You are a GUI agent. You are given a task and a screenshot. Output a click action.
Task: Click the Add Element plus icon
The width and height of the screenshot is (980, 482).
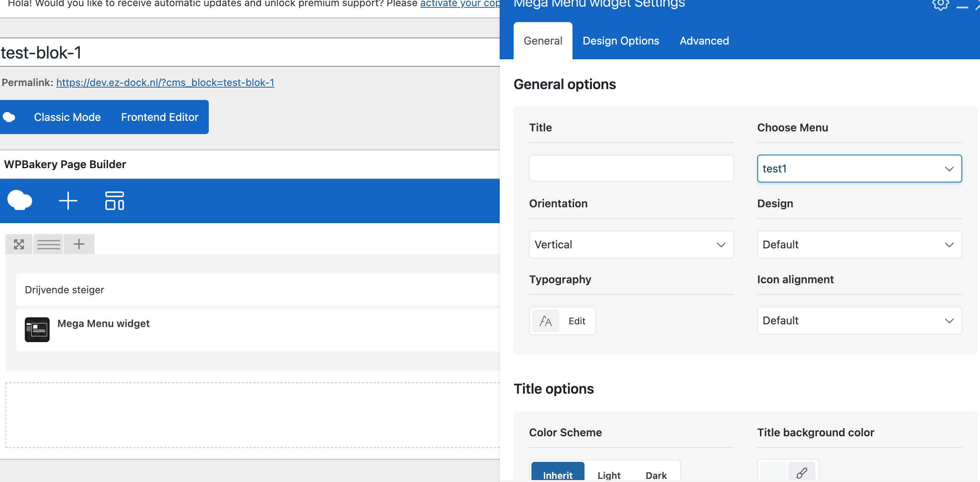coord(68,201)
